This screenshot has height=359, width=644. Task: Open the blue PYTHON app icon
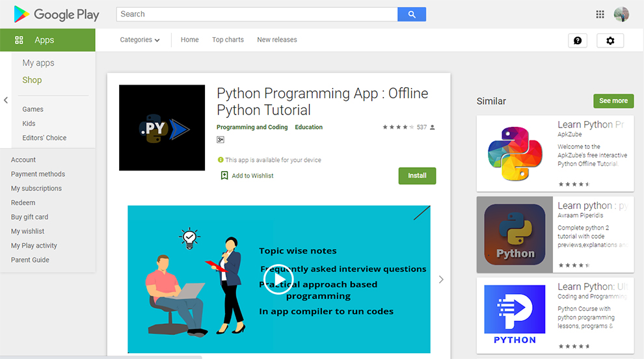pyautogui.click(x=515, y=315)
